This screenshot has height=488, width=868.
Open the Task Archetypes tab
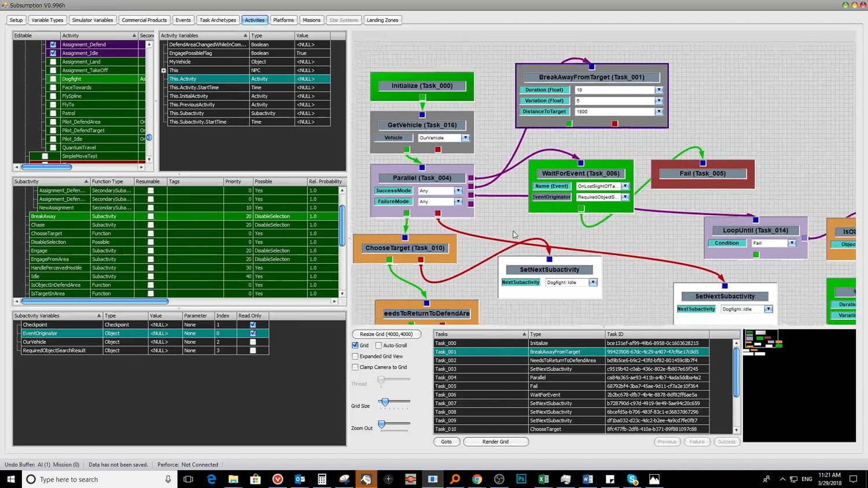click(x=218, y=20)
